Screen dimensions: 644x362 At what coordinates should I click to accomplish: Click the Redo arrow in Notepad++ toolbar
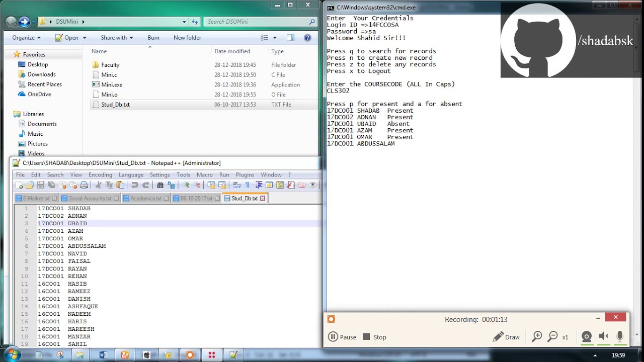point(146,185)
